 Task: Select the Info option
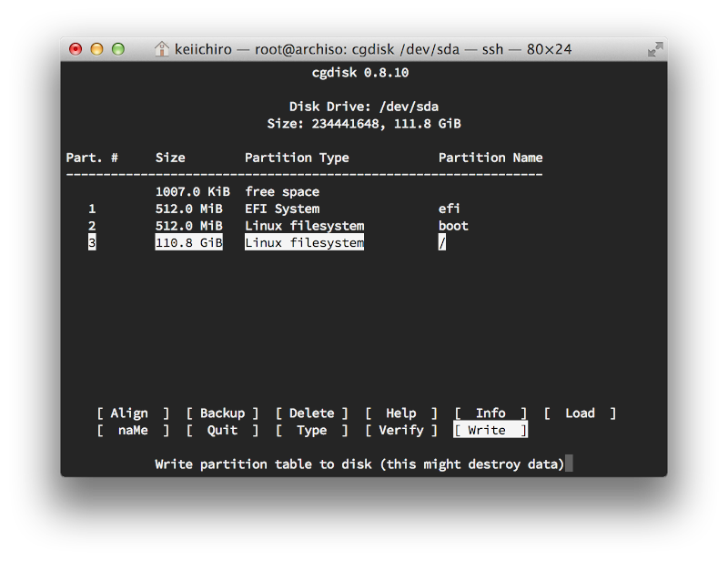click(x=490, y=413)
